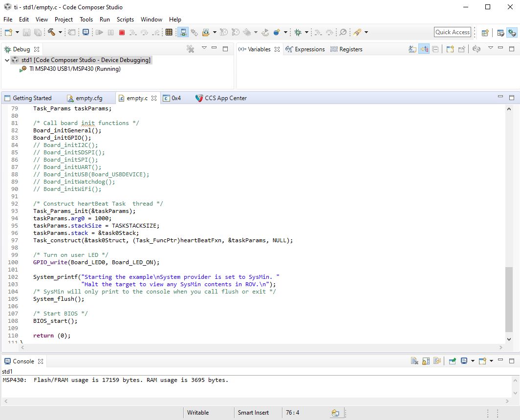Switch to the CCS Edit perspective icon
520x420 pixels.
(501, 33)
